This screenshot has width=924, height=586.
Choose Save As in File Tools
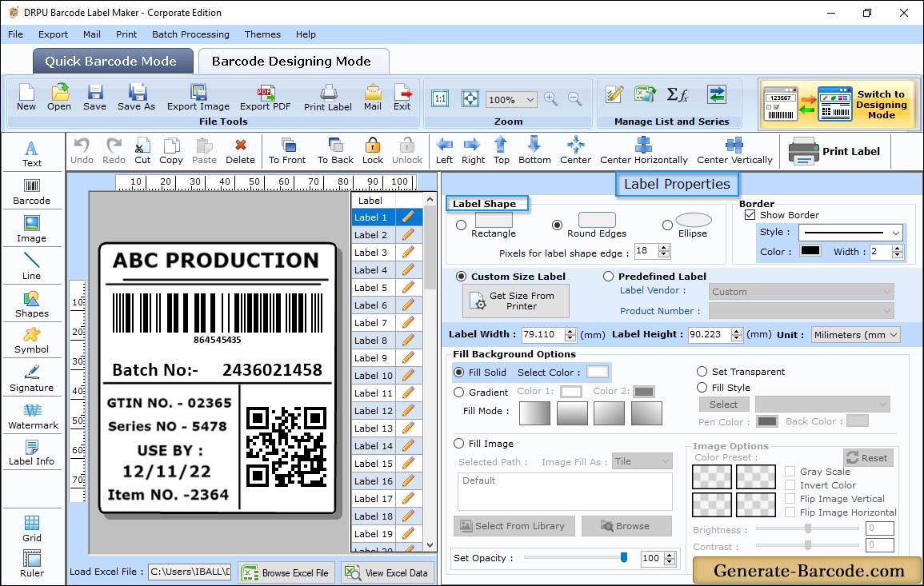point(136,98)
